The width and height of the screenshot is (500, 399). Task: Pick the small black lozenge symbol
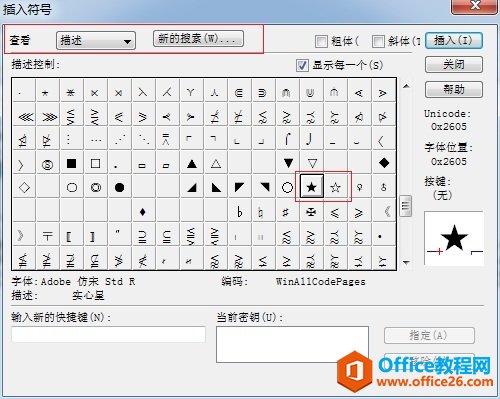[143, 212]
